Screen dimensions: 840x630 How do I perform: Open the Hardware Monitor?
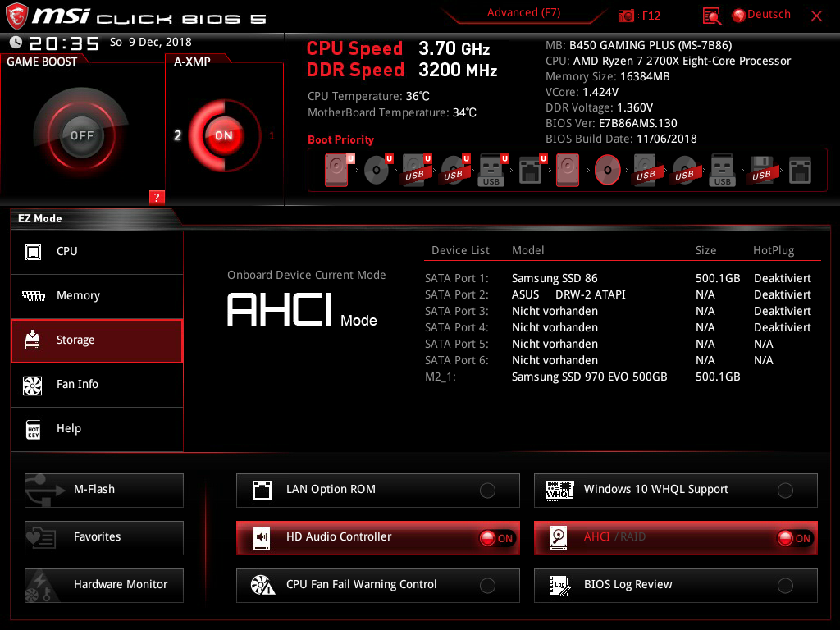104,585
